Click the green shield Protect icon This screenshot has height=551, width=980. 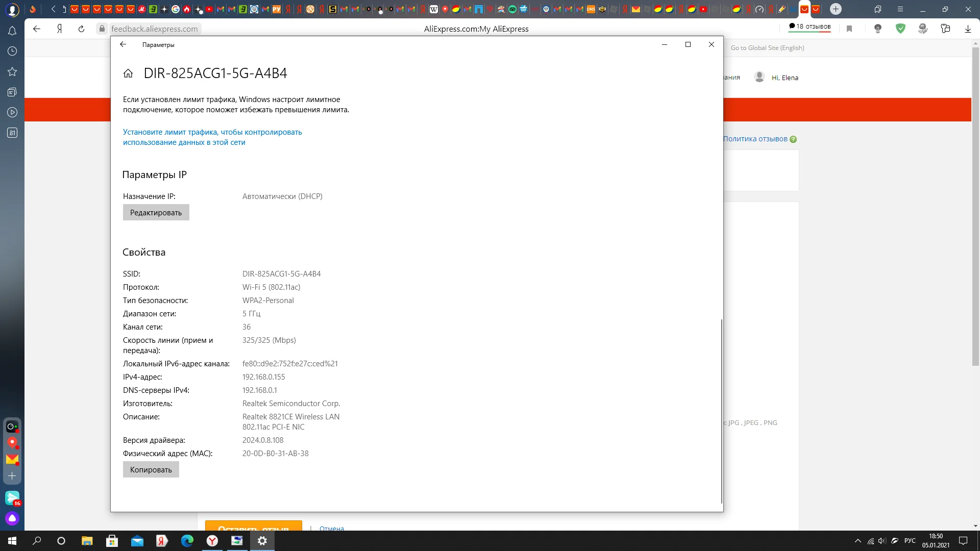click(900, 29)
